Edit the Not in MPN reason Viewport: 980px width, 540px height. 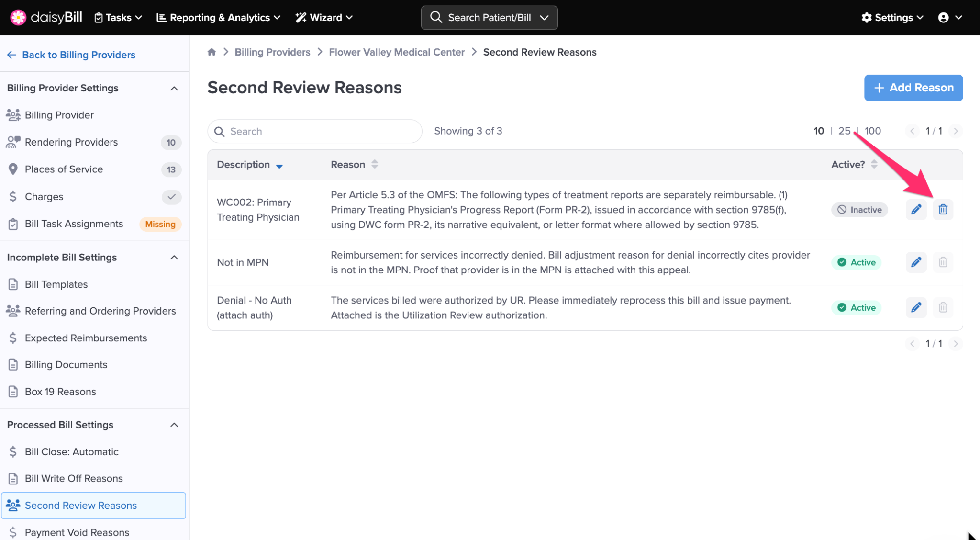coord(916,262)
